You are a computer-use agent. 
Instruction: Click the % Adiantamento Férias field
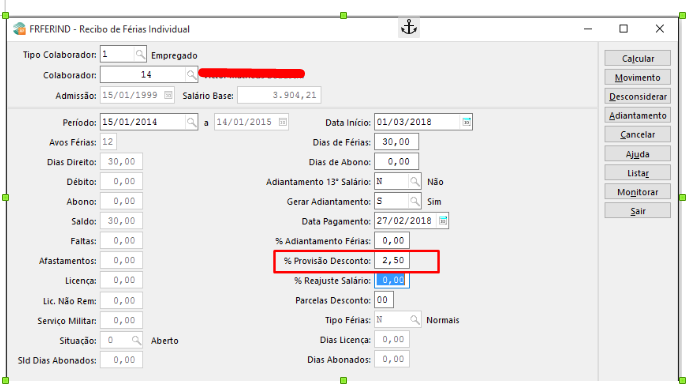pyautogui.click(x=392, y=240)
